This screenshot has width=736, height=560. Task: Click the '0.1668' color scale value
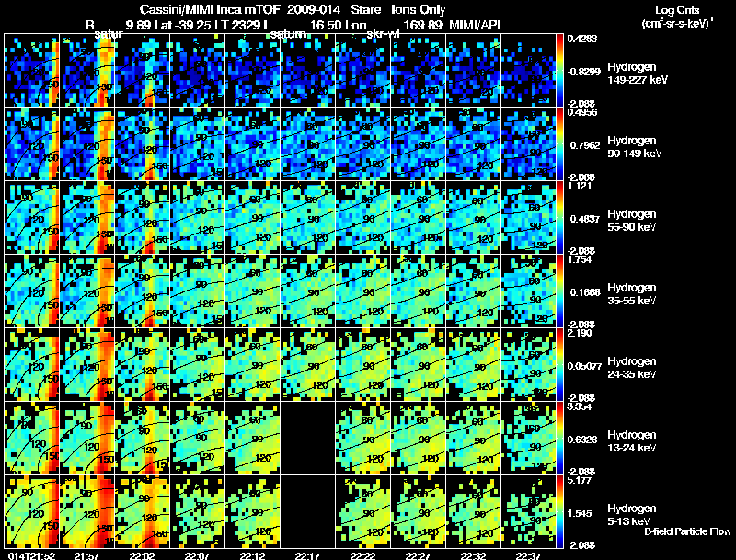click(583, 292)
